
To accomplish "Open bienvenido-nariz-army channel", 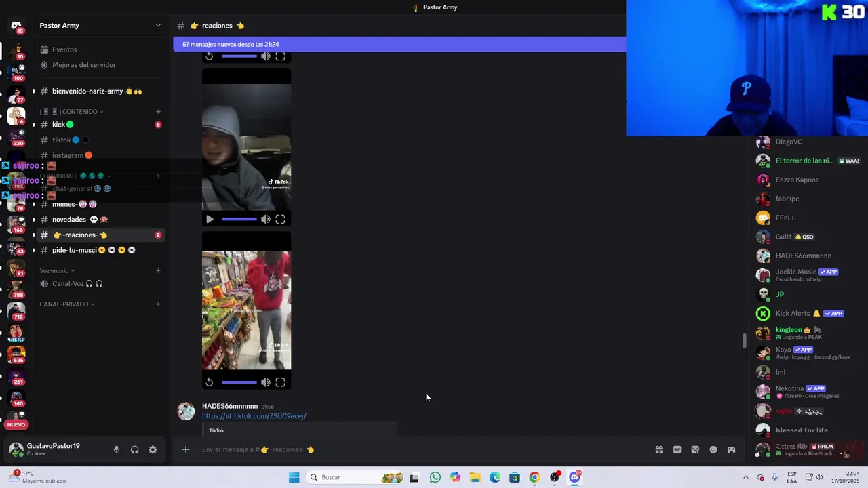I will [x=100, y=91].
